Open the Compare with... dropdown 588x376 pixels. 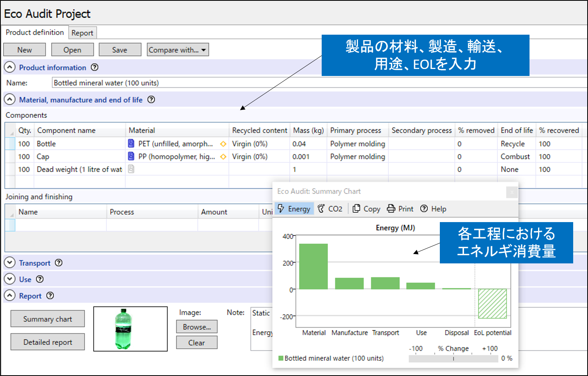178,50
